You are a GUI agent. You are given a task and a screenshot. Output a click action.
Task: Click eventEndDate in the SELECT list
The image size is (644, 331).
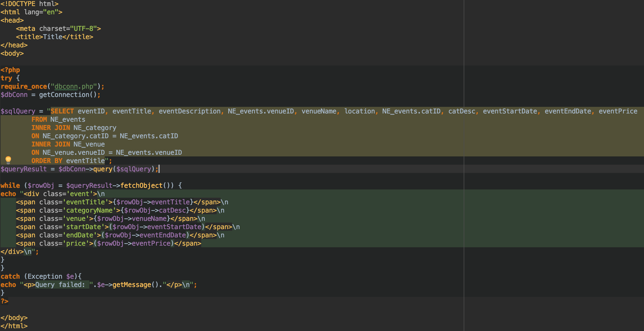(568, 111)
